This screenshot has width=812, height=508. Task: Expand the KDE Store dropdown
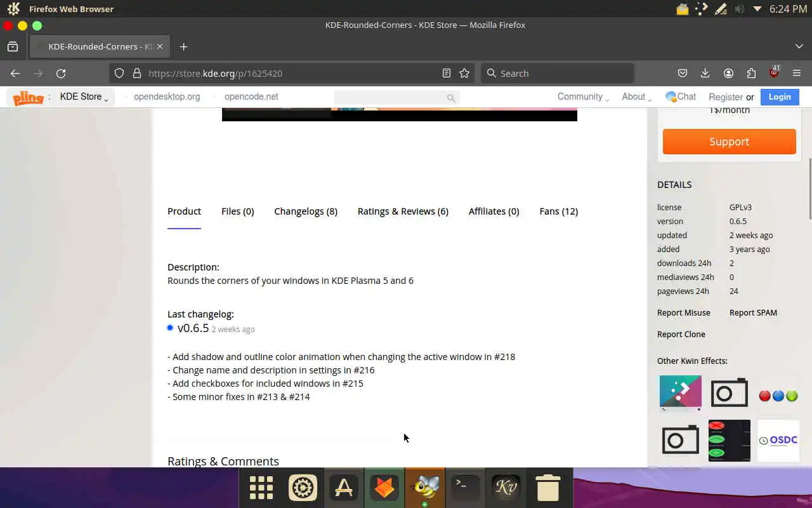tap(84, 97)
